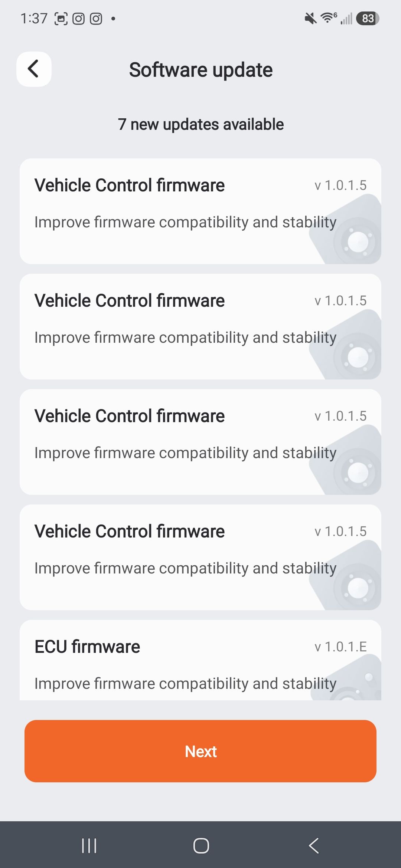Open the first Vehicle Control firmware card

pyautogui.click(x=200, y=211)
